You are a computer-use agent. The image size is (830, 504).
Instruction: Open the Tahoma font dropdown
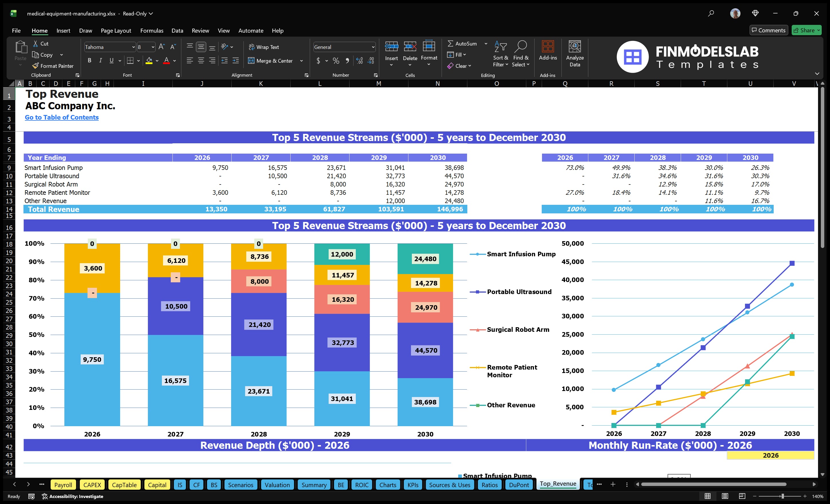click(133, 47)
